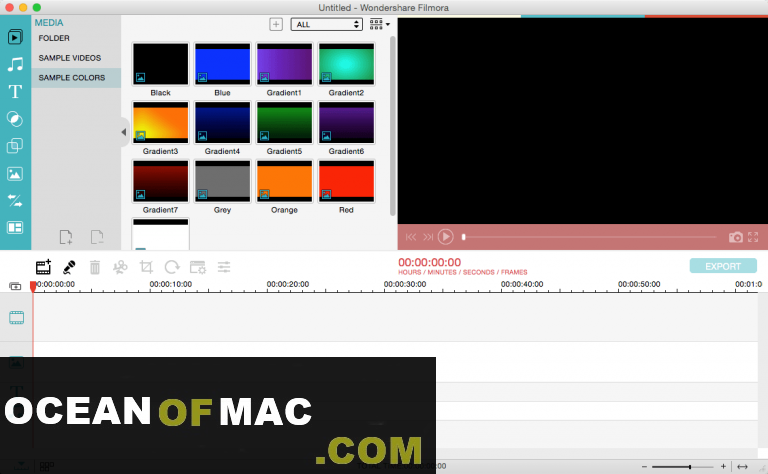Click the rotate icon
The image size is (768, 474).
(172, 267)
